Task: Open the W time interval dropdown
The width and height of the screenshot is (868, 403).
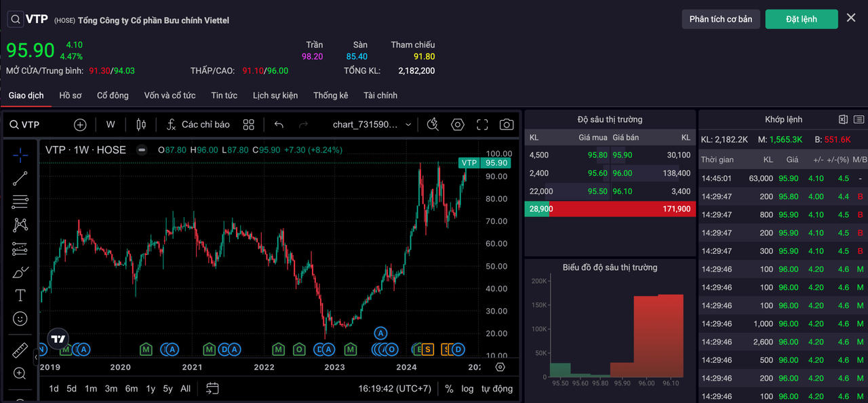Action: point(111,125)
